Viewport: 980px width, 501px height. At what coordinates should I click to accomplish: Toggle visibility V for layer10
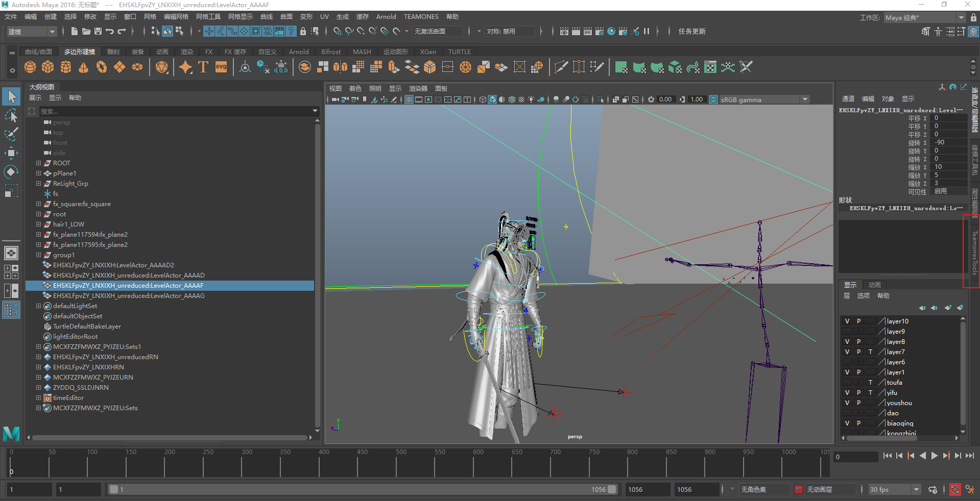(847, 321)
